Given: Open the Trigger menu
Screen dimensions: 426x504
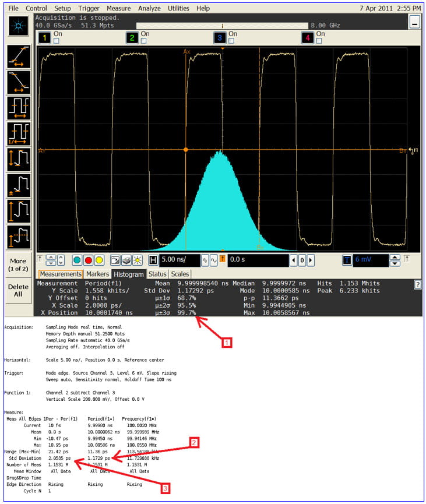Looking at the screenshot, I should coord(89,8).
